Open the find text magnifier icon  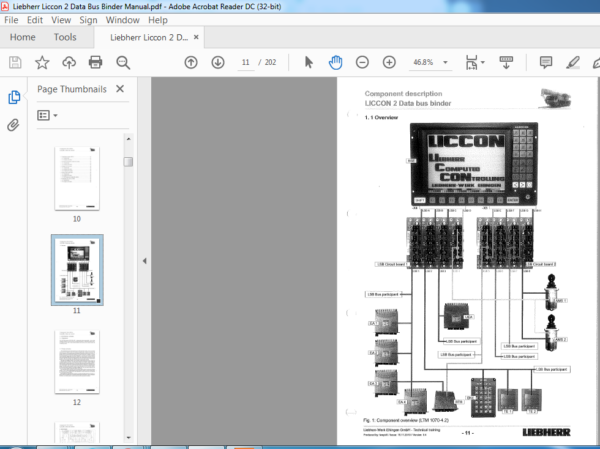(123, 62)
